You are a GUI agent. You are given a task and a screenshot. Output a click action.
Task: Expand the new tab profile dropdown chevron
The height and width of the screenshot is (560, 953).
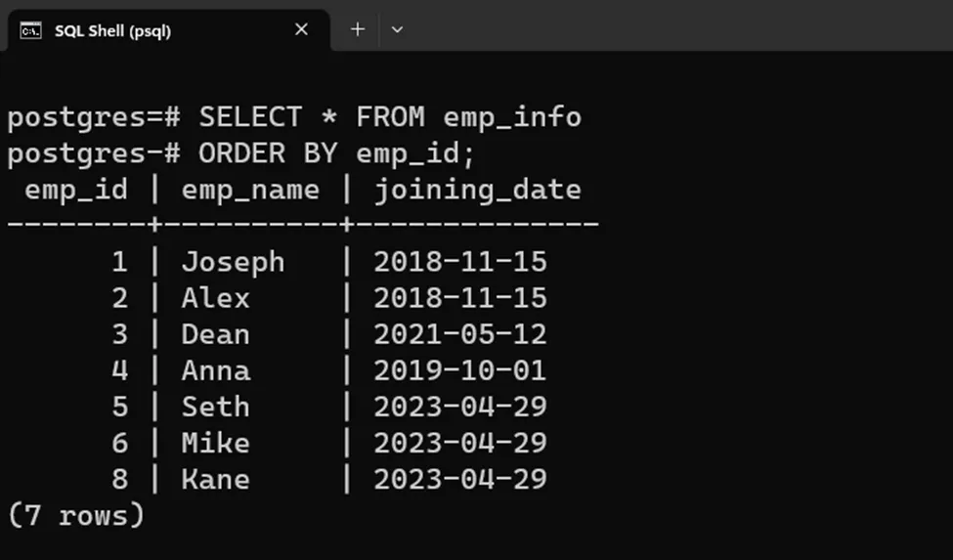pos(397,29)
